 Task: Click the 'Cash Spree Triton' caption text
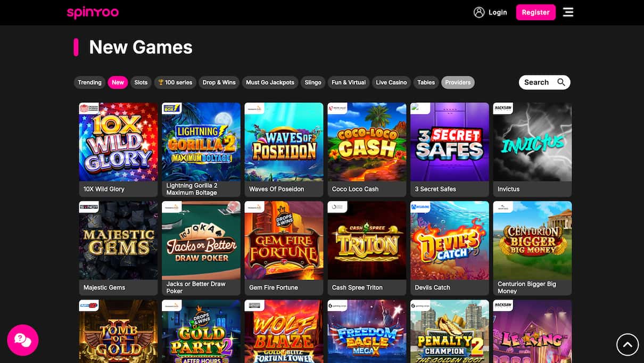click(357, 287)
